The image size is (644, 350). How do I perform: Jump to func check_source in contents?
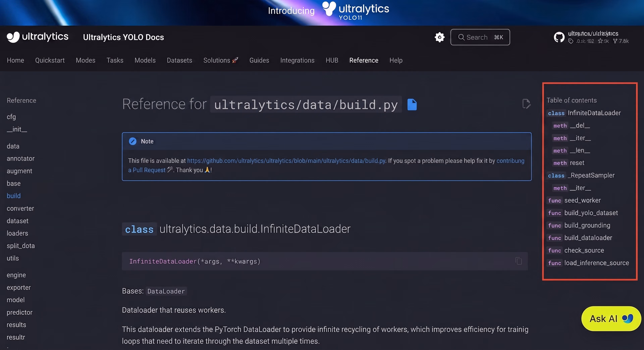click(x=576, y=250)
